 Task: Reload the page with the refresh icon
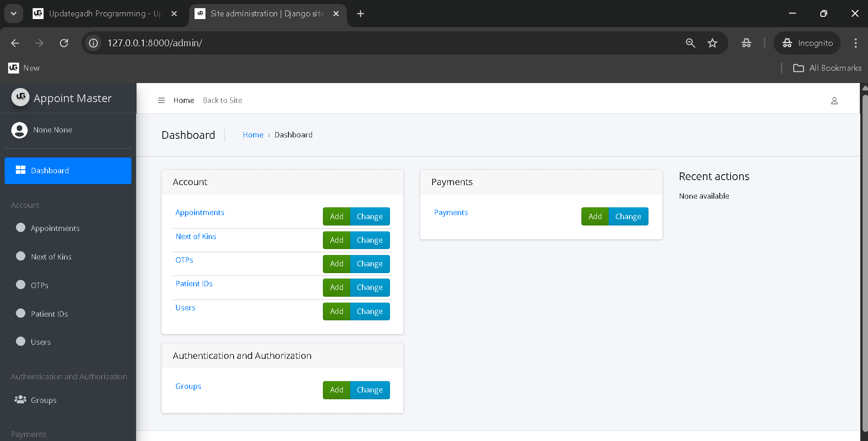point(63,43)
